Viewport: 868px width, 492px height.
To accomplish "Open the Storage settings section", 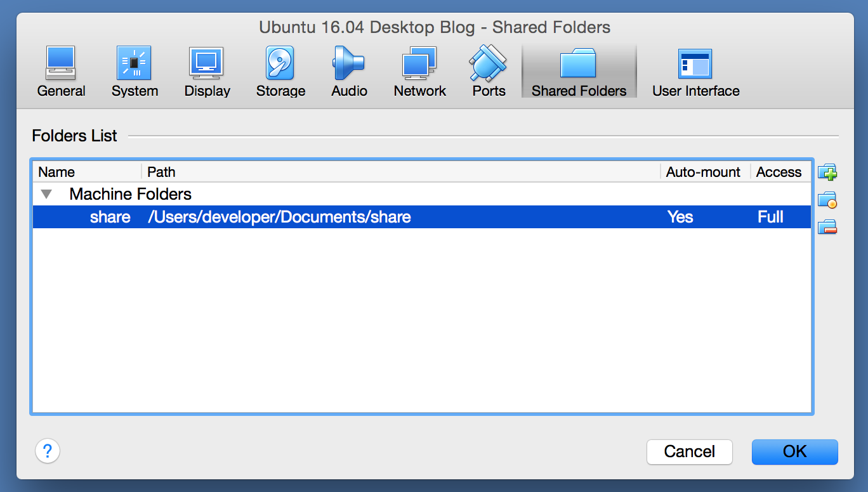I will (x=280, y=72).
